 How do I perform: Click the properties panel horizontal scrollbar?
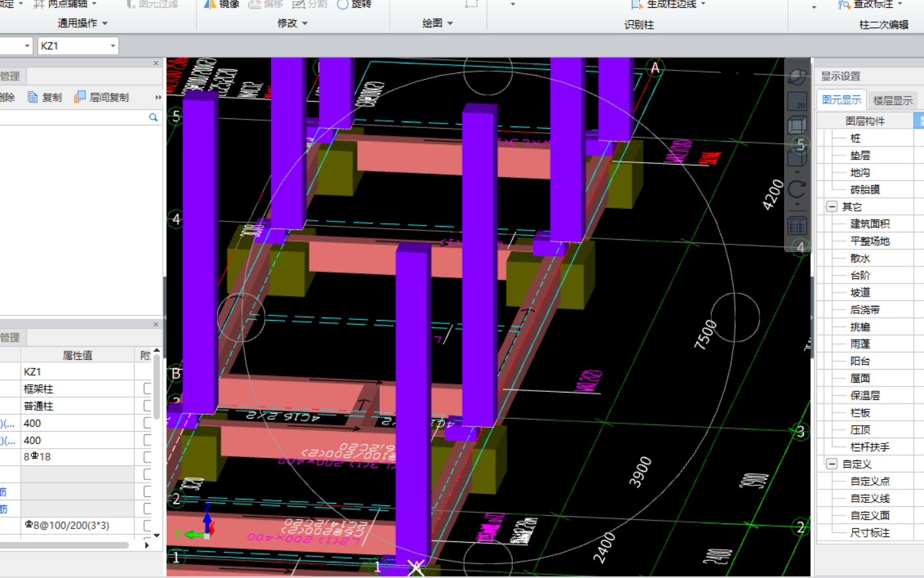pos(64,545)
